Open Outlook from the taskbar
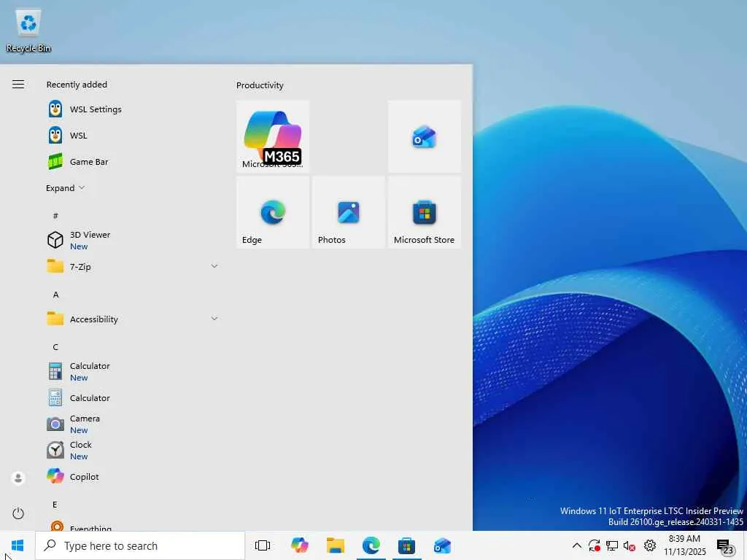The height and width of the screenshot is (560, 747). [442, 545]
